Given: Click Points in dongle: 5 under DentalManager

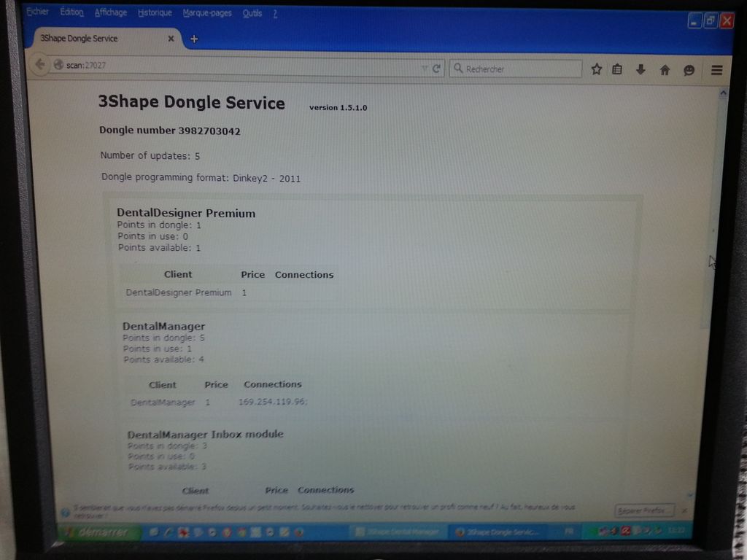Looking at the screenshot, I should [x=163, y=338].
